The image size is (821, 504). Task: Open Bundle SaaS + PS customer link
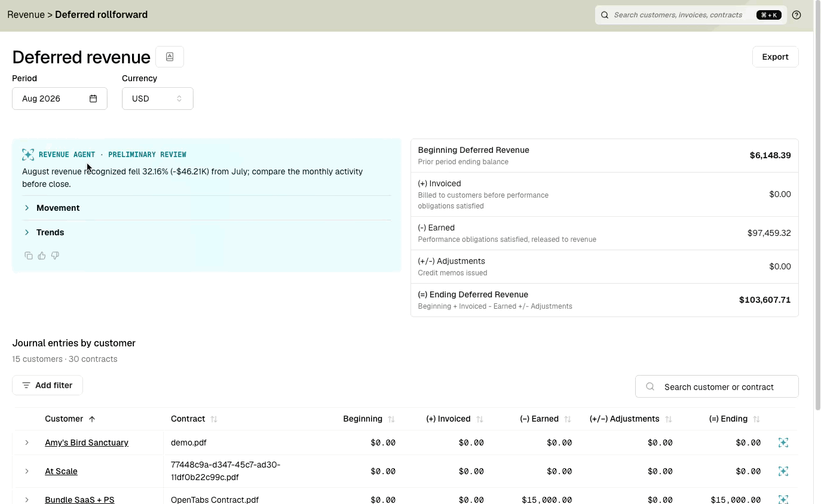coord(79,499)
